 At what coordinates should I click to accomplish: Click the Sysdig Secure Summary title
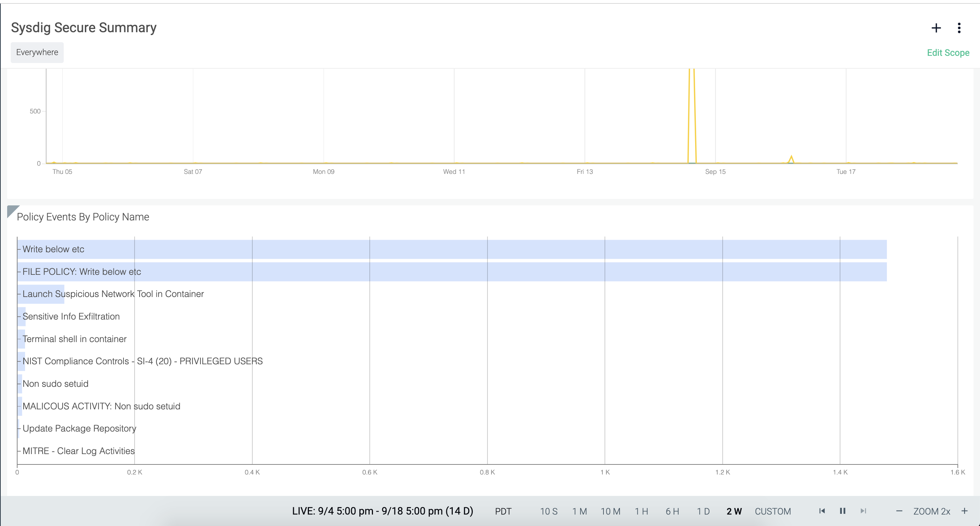coord(84,28)
